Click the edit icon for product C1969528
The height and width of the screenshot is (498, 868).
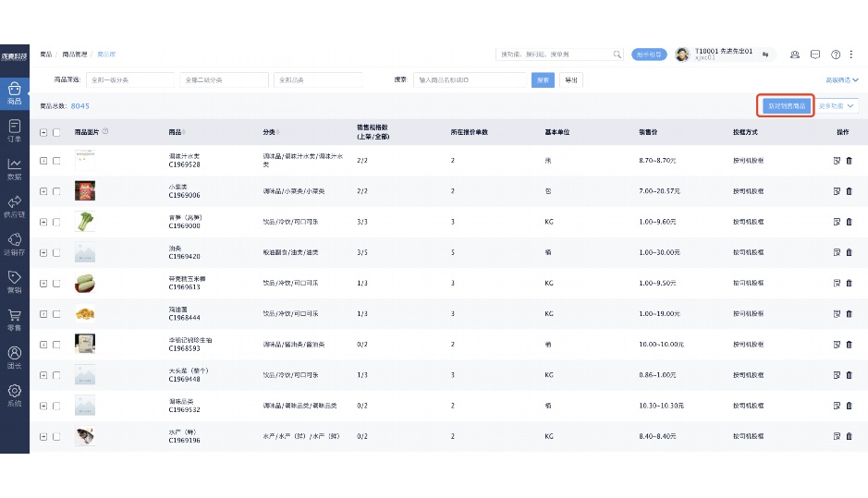coord(836,161)
